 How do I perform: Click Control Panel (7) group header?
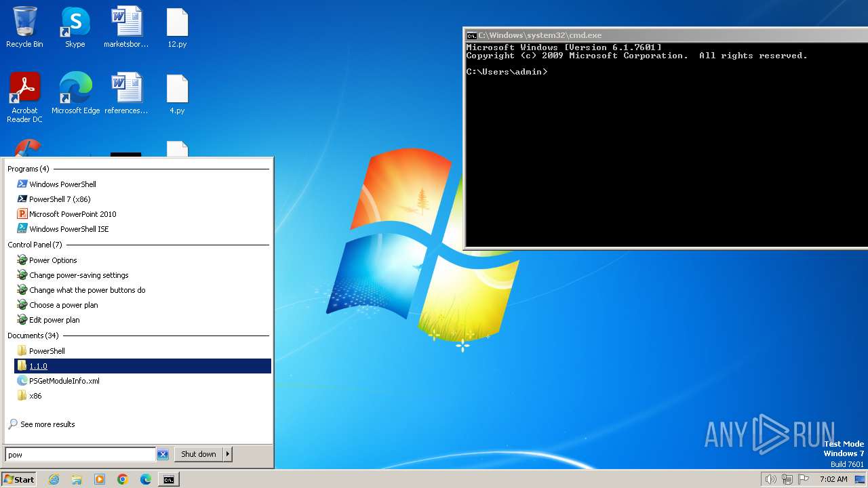point(35,245)
